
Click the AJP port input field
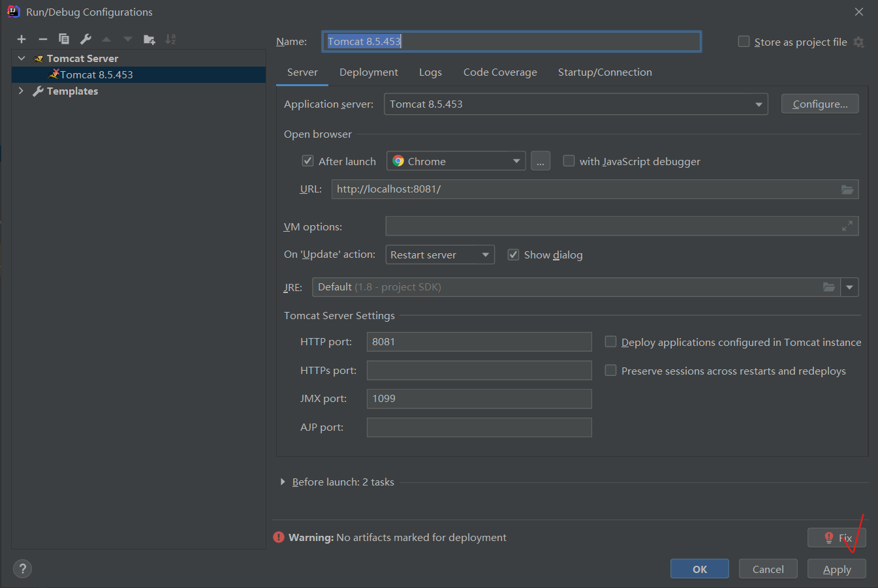click(479, 427)
